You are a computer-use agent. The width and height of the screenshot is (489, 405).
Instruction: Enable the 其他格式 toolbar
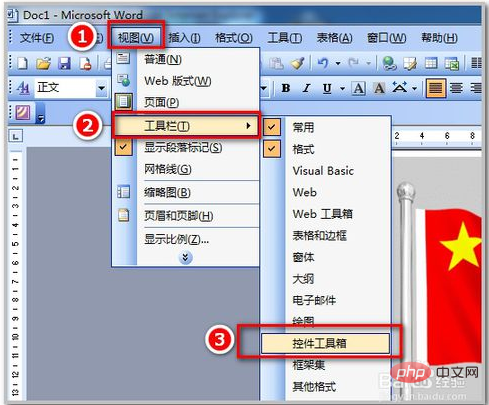tap(325, 387)
